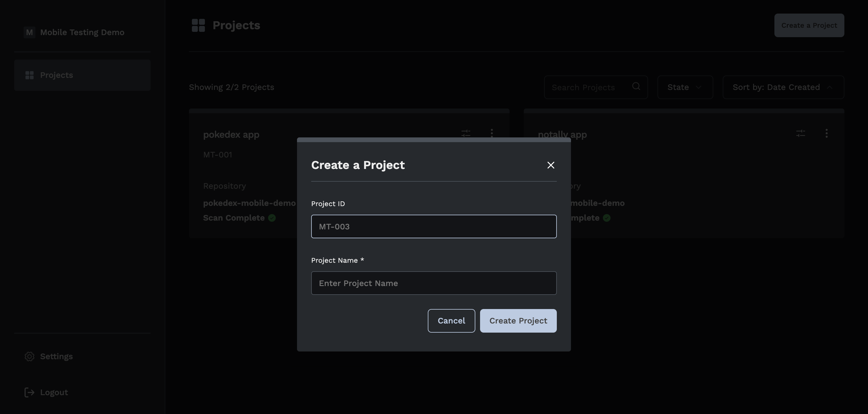This screenshot has width=868, height=414.
Task: Close the Create a Project dialog
Action: (551, 165)
